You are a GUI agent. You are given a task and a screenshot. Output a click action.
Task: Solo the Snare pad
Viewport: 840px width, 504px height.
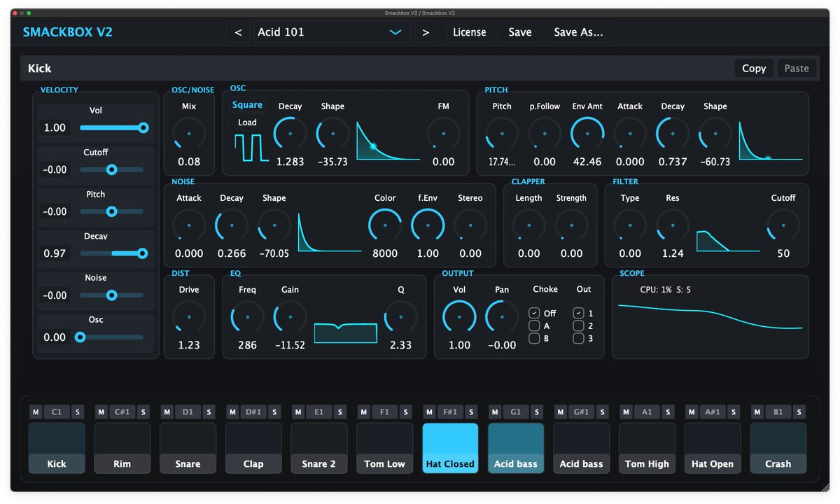coord(209,412)
